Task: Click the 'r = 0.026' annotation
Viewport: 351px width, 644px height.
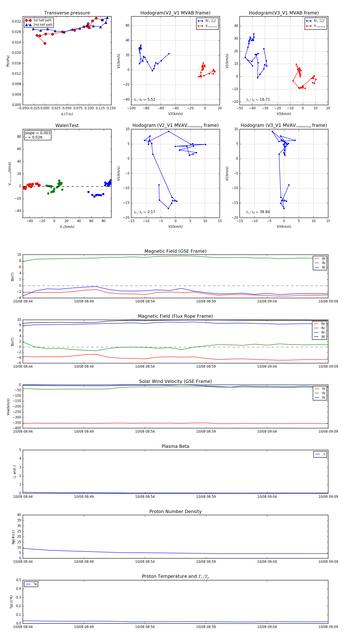Action: (34, 137)
